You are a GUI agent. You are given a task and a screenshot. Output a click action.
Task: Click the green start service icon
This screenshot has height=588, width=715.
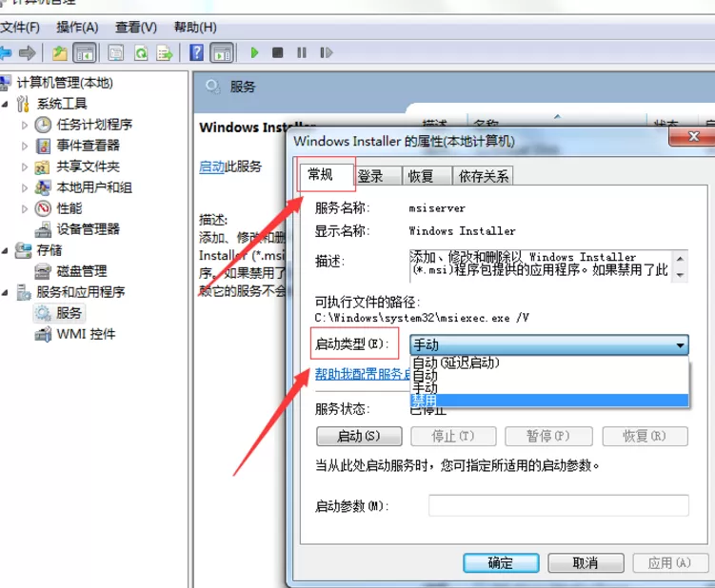254,53
